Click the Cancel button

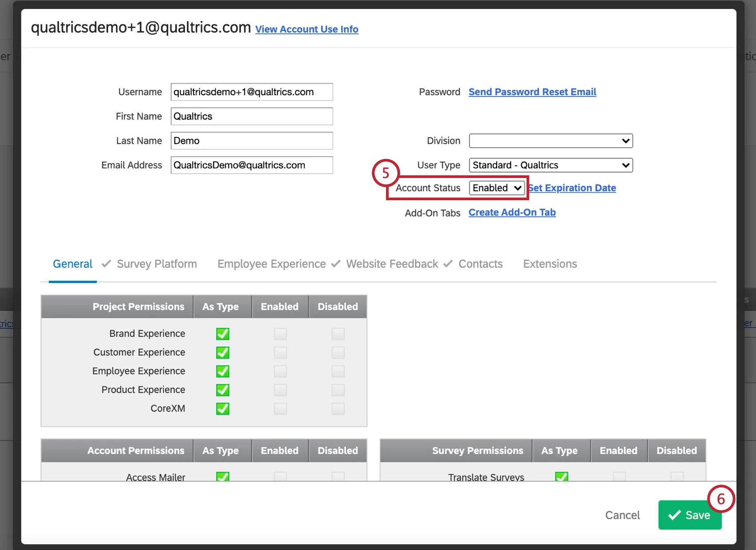623,515
